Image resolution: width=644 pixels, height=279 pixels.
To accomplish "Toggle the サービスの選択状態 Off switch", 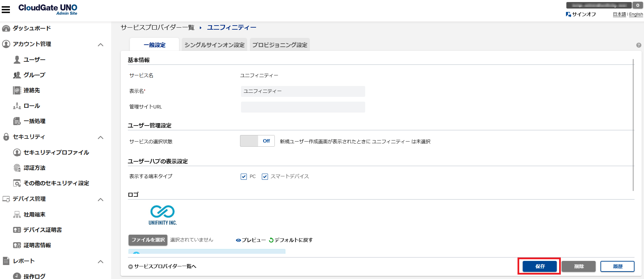I will pos(257,141).
